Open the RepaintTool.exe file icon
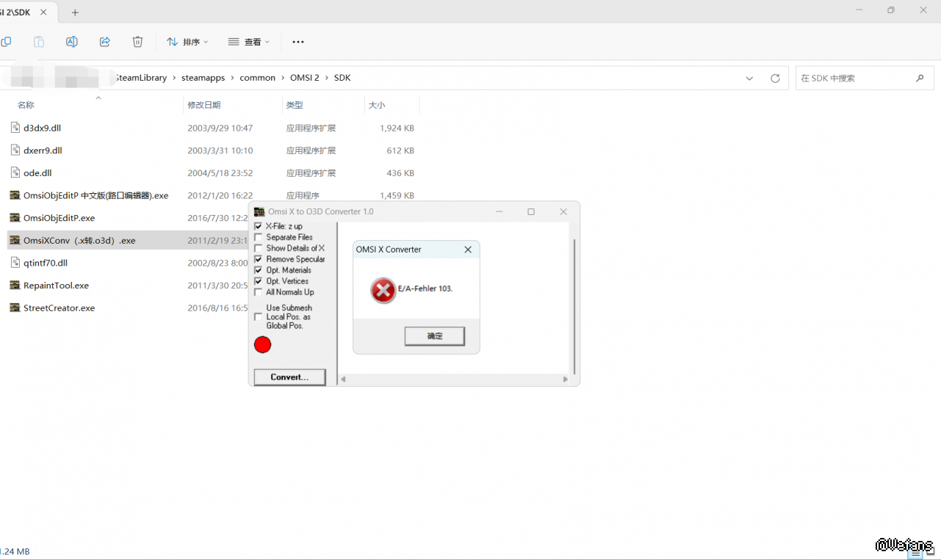Screen dimensions: 941x560 [15, 286]
